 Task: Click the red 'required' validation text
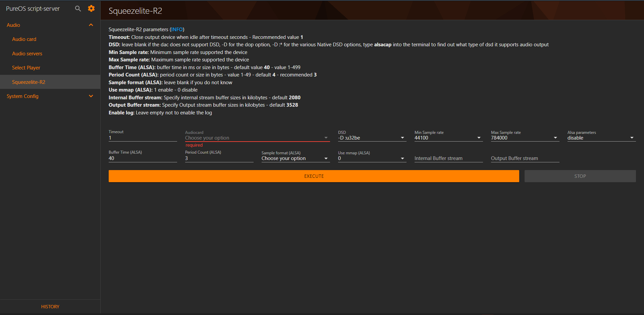[x=194, y=145]
